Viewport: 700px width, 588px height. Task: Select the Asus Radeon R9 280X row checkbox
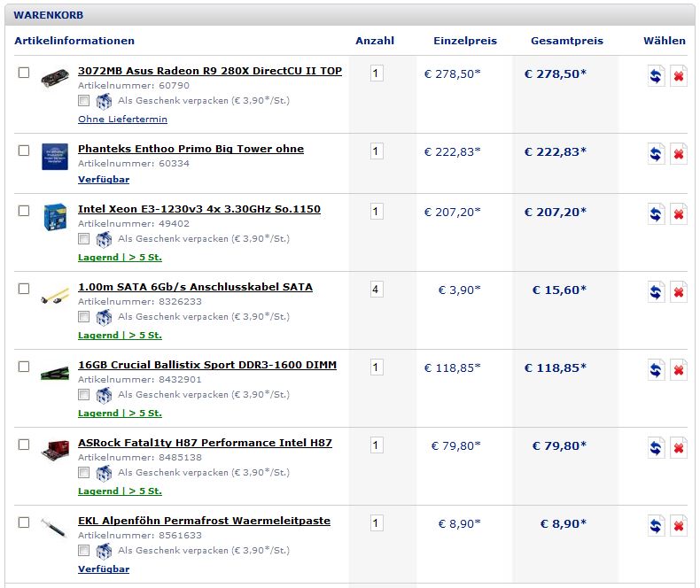click(x=24, y=73)
